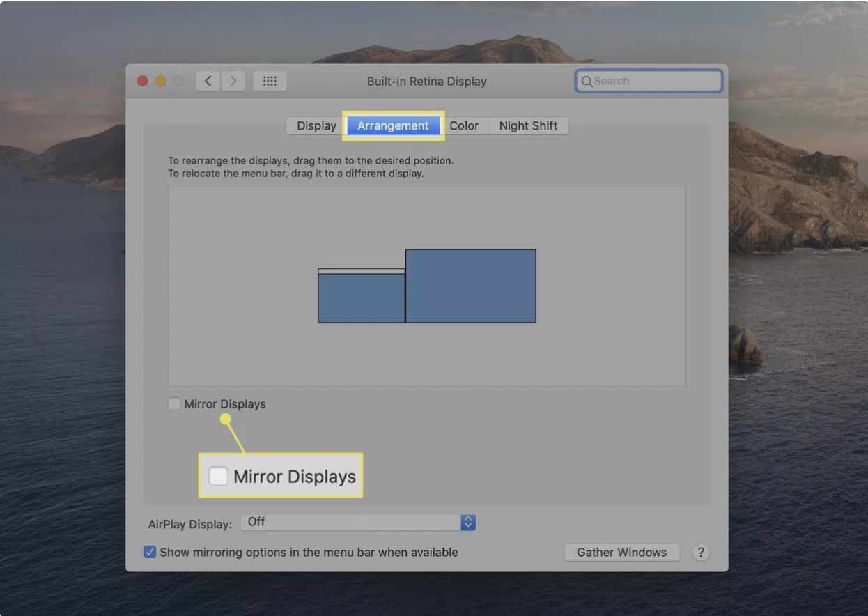Click the forward arrow in the toolbar
The width and height of the screenshot is (868, 616).
(x=233, y=81)
